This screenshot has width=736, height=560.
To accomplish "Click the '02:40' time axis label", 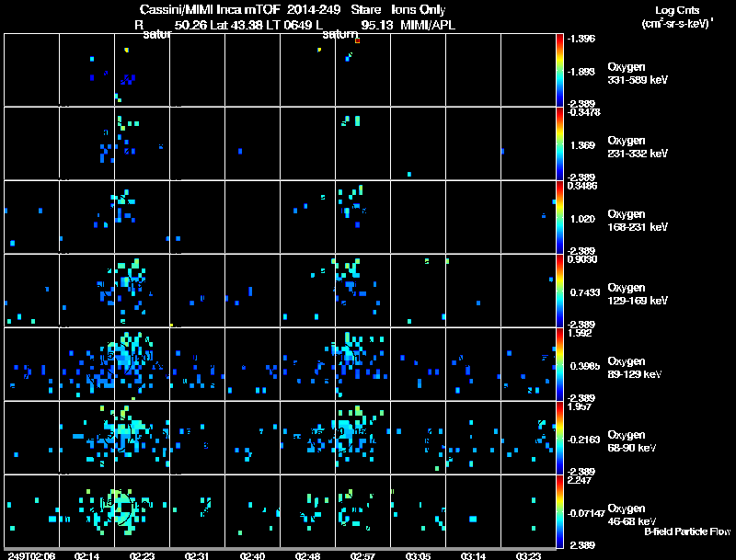I will 252,556.
